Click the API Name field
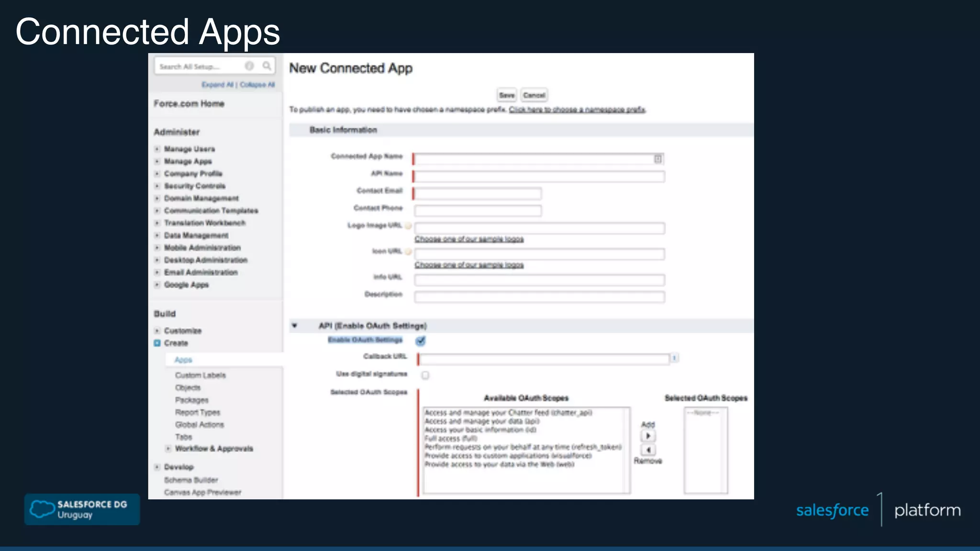980x551 pixels. [x=539, y=176]
